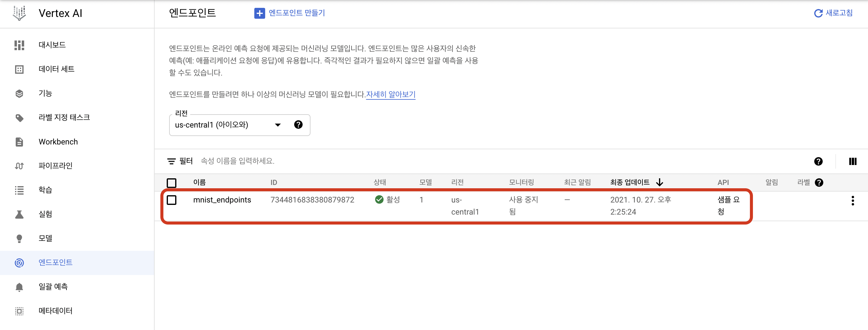Click the 엔드포인트 target icon in sidebar
868x330 pixels.
click(19, 263)
